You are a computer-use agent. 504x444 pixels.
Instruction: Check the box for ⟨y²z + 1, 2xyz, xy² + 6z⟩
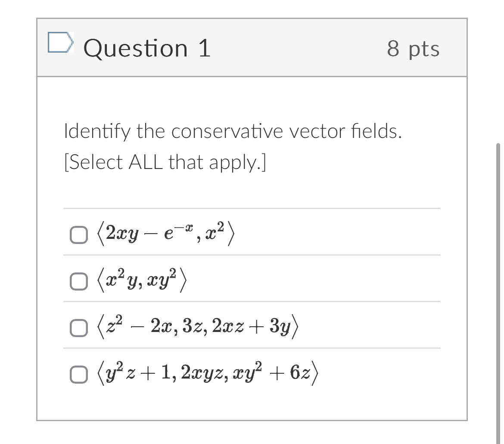(x=78, y=374)
